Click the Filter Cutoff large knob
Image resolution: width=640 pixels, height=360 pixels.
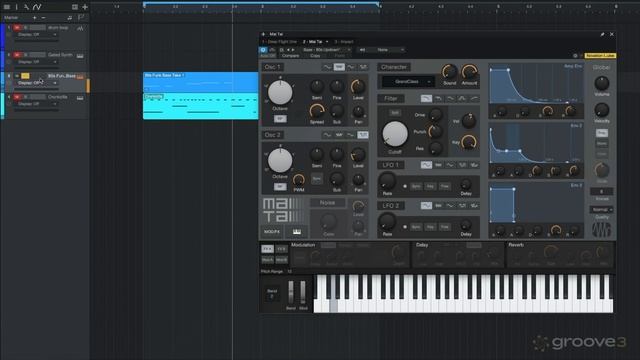(x=395, y=134)
